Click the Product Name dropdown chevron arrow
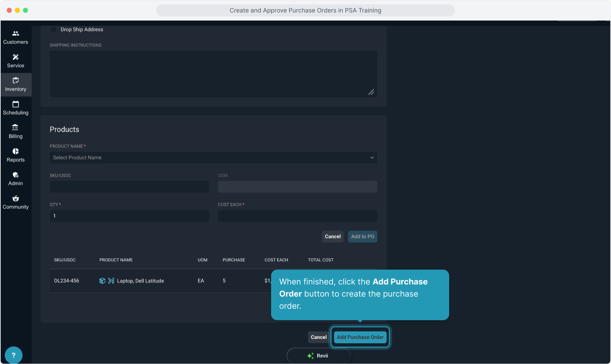Image resolution: width=611 pixels, height=364 pixels. 372,158
